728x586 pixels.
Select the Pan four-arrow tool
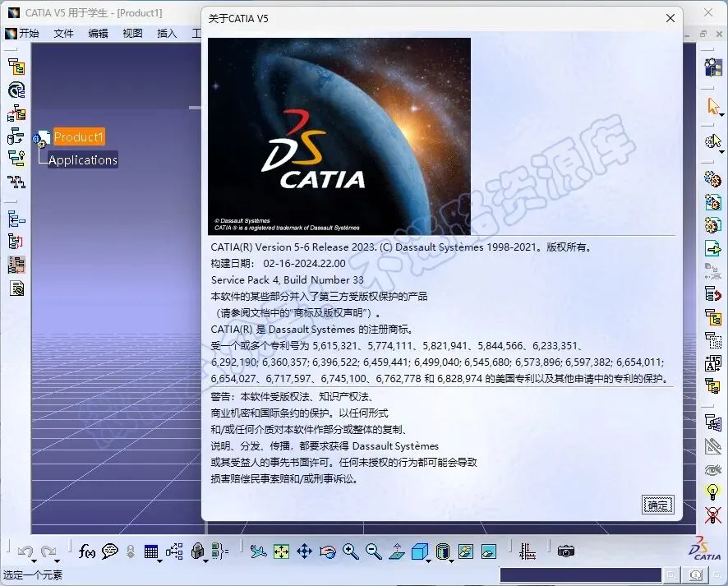click(304, 551)
